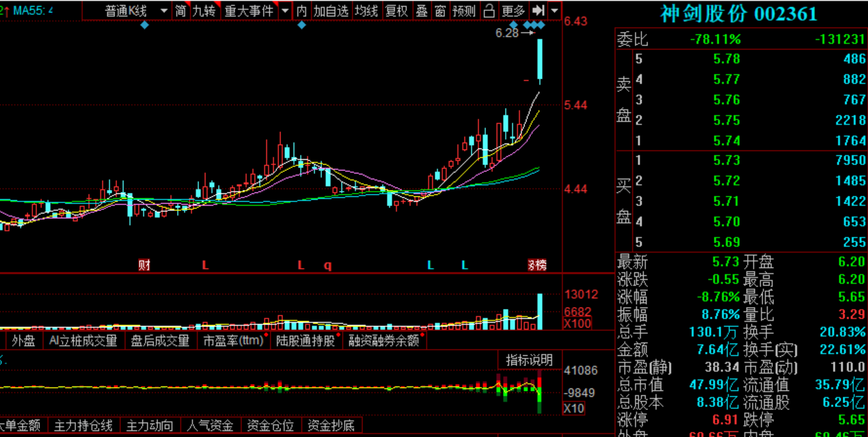
Task: Click the 涨停 limit-up price 6.91
Action: pyautogui.click(x=726, y=419)
